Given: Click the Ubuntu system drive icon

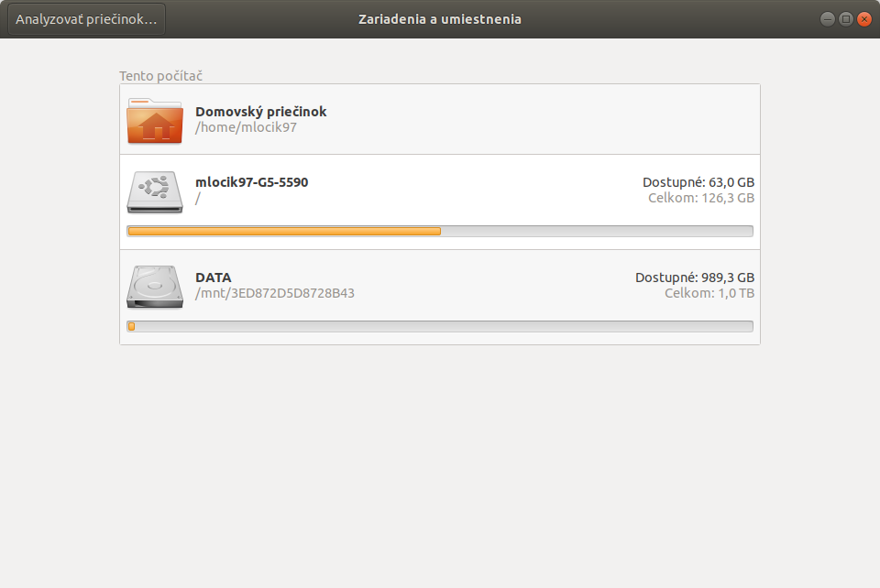Looking at the screenshot, I should point(155,191).
